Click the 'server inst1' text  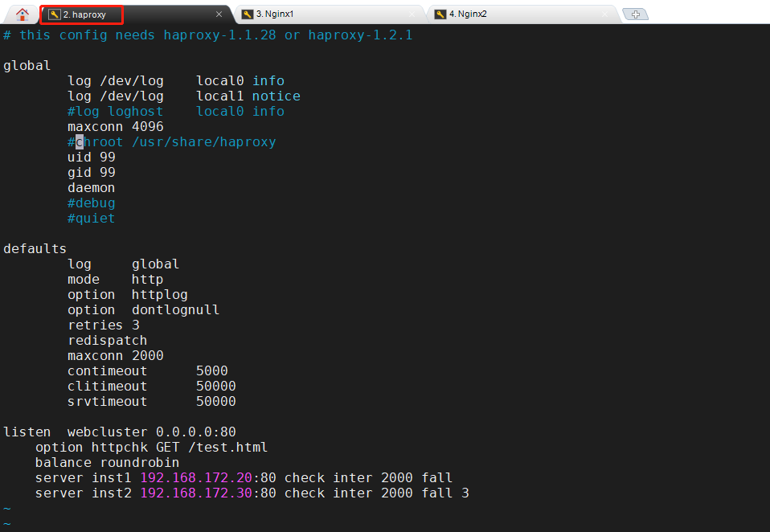tap(84, 478)
